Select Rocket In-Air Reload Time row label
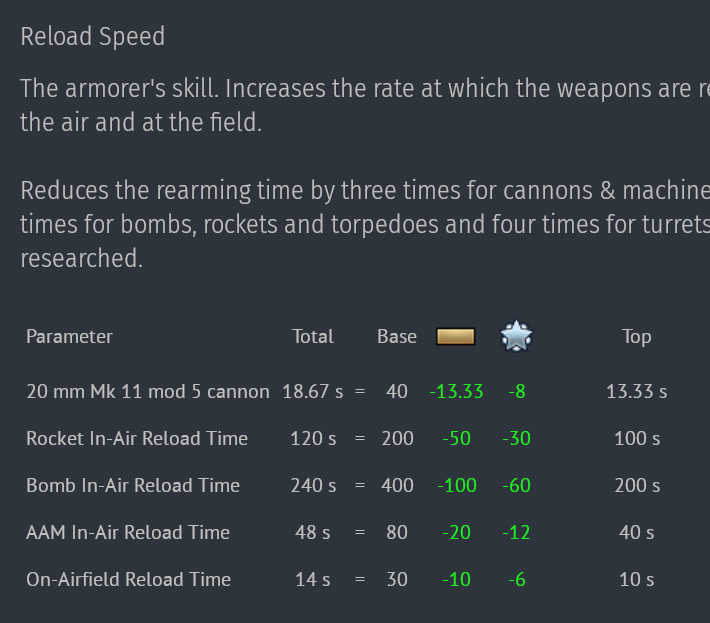 pyautogui.click(x=136, y=438)
